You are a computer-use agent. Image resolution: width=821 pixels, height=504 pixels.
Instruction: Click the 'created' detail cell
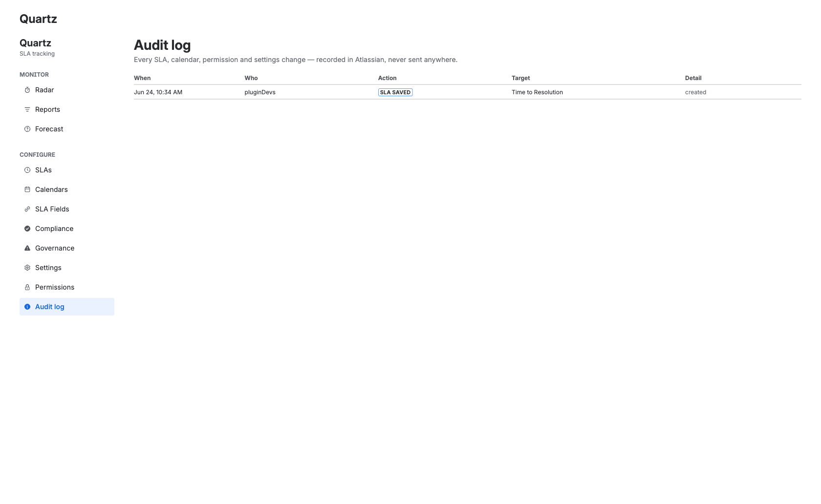696,92
